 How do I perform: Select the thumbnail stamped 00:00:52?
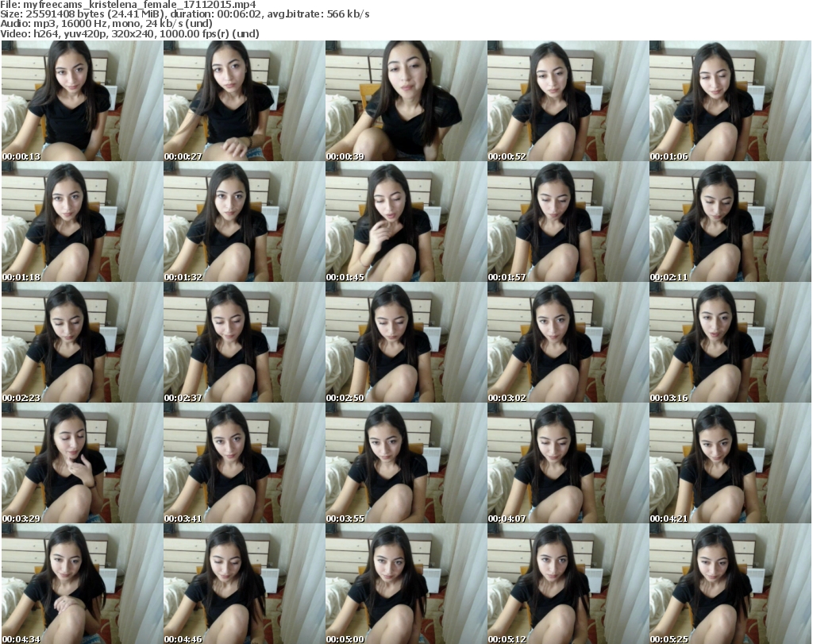click(x=568, y=101)
